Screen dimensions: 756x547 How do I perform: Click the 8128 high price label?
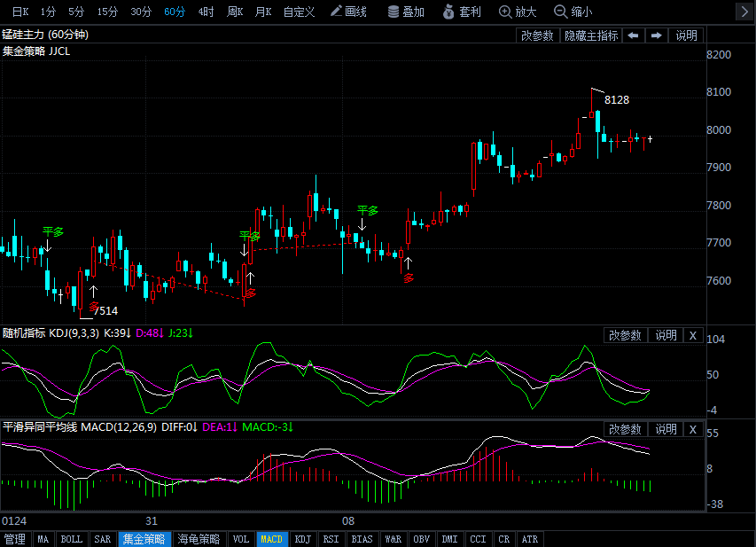[x=617, y=100]
